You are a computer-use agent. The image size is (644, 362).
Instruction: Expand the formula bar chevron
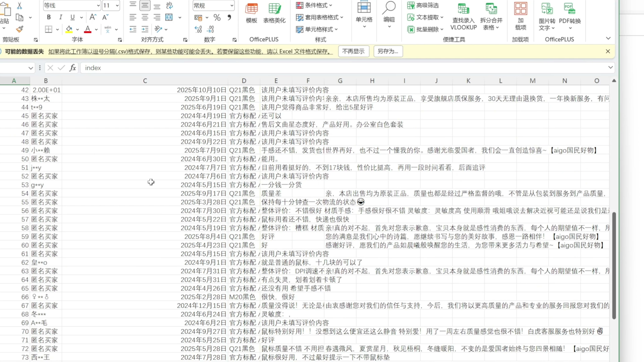pos(610,67)
